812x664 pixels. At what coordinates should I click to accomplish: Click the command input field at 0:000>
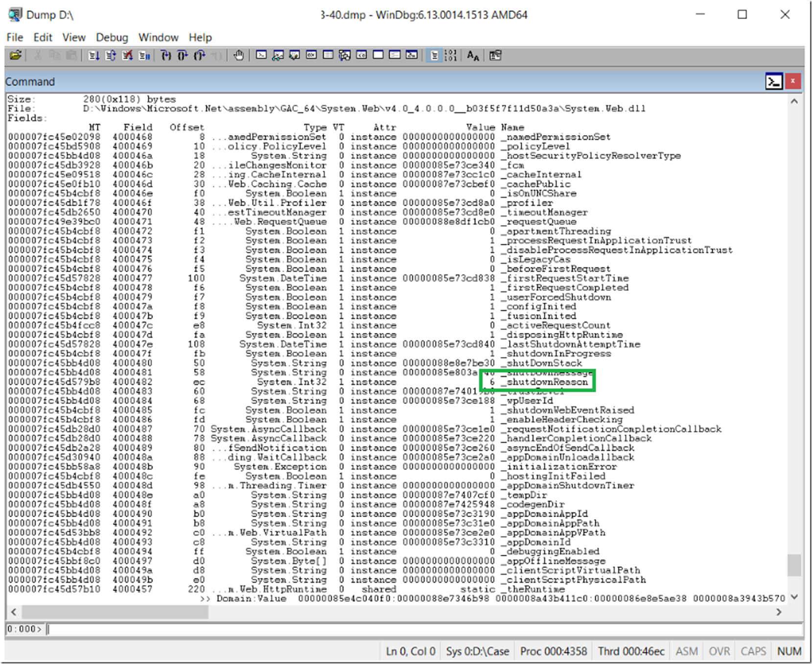click(x=424, y=629)
